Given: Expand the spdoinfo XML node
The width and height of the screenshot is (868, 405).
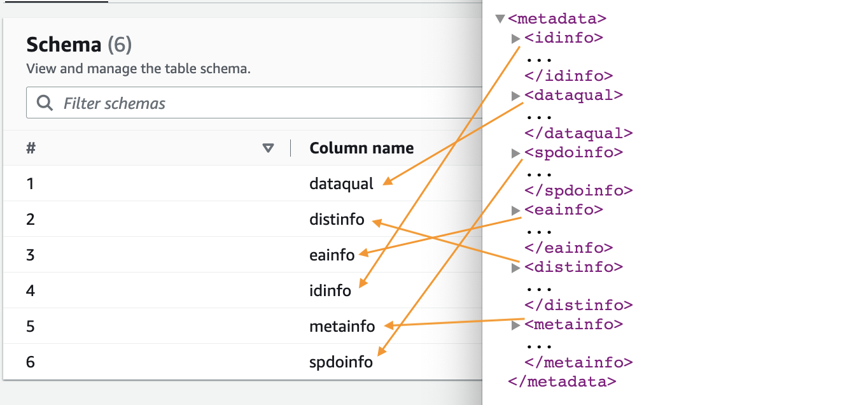Looking at the screenshot, I should tap(516, 153).
